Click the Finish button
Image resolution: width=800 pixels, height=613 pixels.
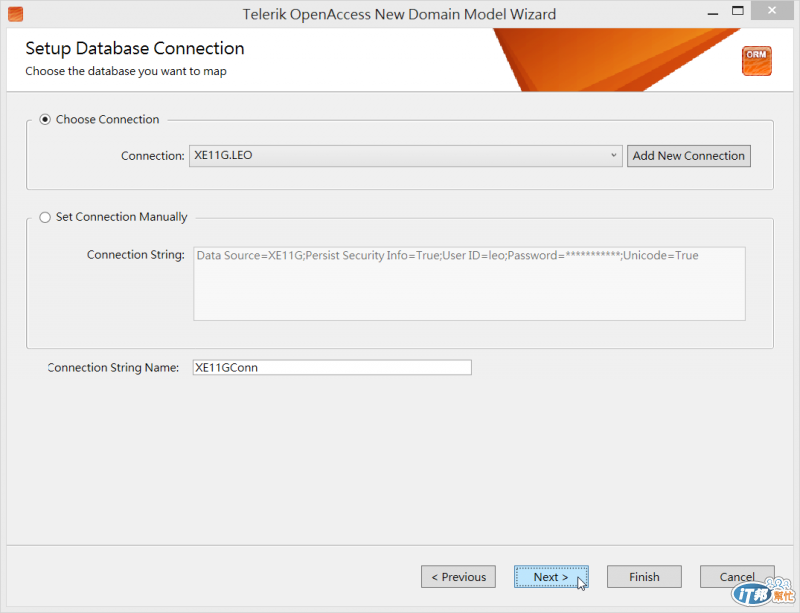(644, 577)
